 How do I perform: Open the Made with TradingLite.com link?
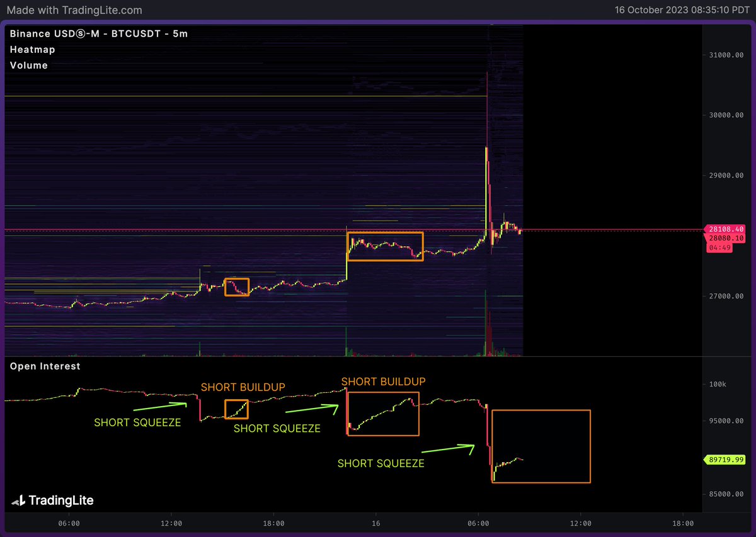point(73,10)
